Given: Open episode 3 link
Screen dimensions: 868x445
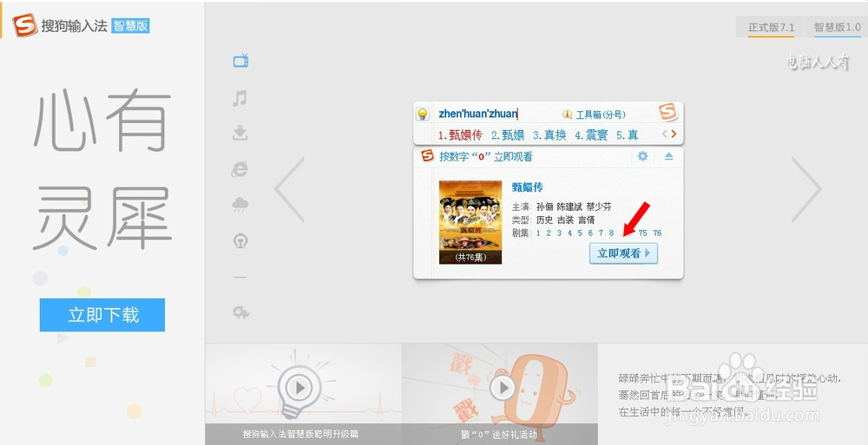Looking at the screenshot, I should click(x=559, y=233).
